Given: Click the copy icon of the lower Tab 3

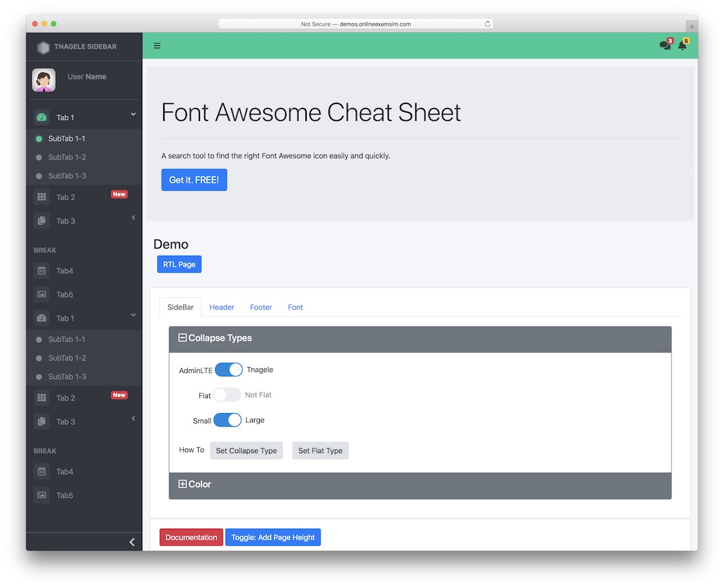Looking at the screenshot, I should (41, 422).
